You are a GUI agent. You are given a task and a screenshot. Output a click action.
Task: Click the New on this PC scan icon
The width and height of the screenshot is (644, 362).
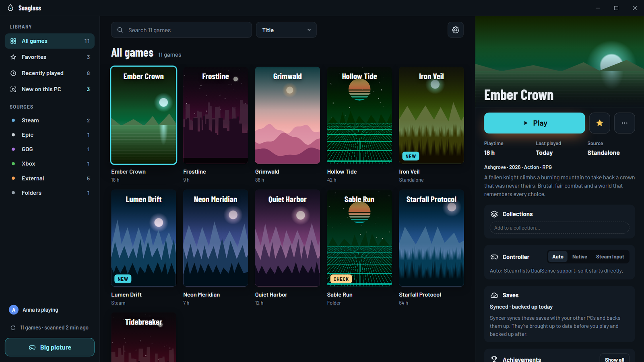[13, 89]
